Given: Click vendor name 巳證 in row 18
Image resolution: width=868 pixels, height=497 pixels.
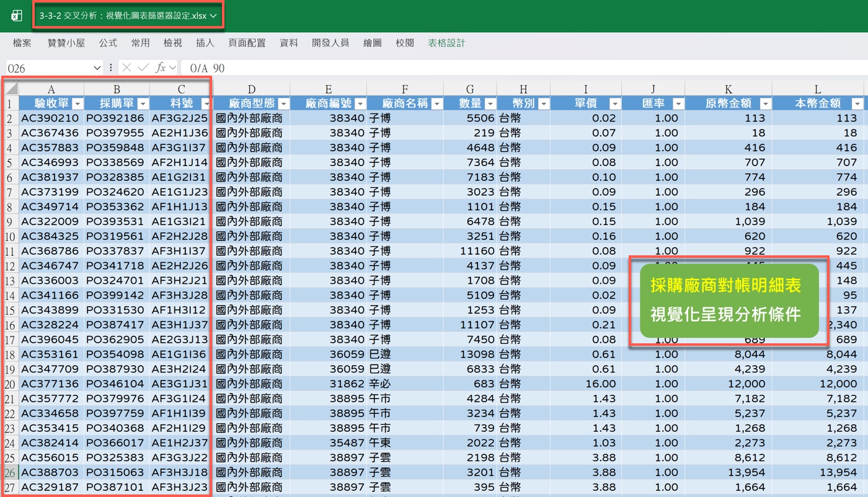Looking at the screenshot, I should pyautogui.click(x=405, y=354).
